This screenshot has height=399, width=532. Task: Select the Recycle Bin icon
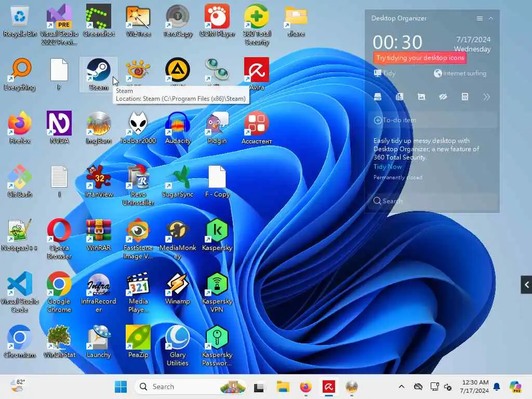click(x=20, y=21)
